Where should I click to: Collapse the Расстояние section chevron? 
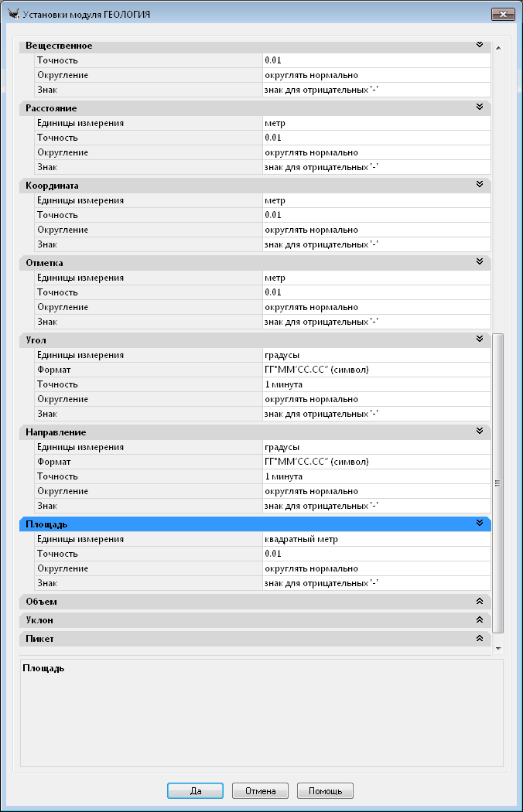[480, 107]
